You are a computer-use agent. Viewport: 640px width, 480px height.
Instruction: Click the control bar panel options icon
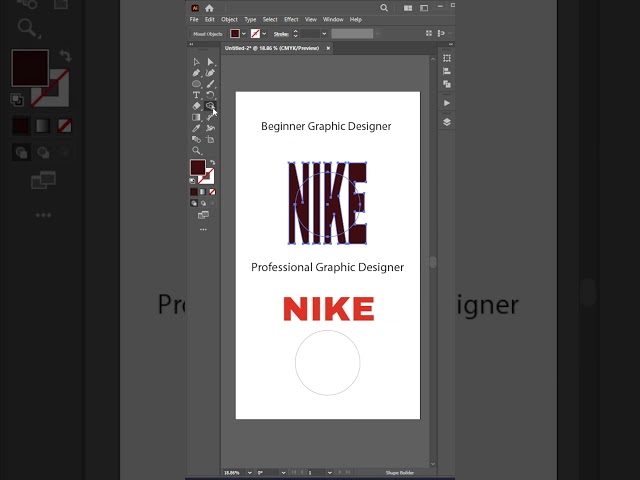[x=441, y=33]
